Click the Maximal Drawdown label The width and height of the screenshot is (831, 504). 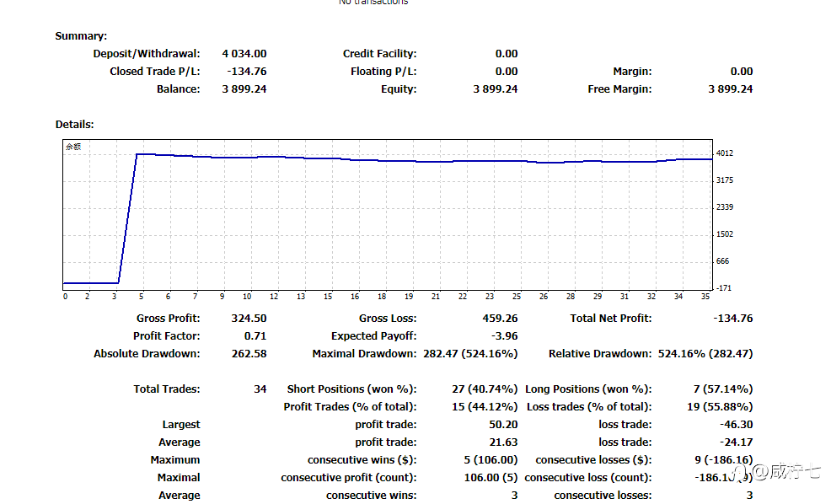click(x=364, y=353)
